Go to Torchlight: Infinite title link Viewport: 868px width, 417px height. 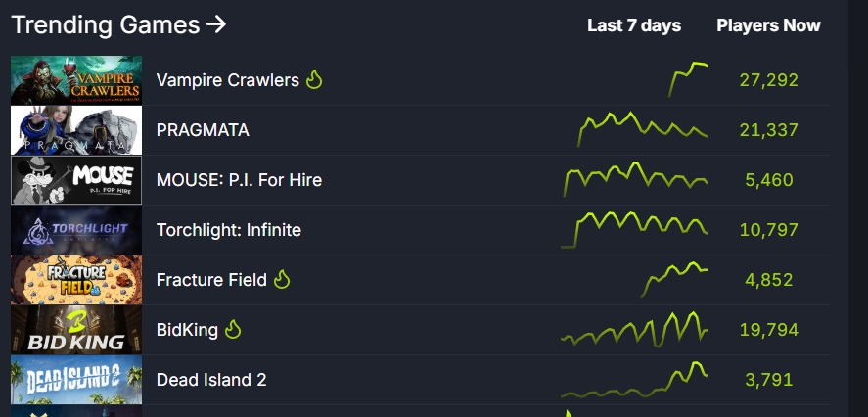tap(229, 230)
